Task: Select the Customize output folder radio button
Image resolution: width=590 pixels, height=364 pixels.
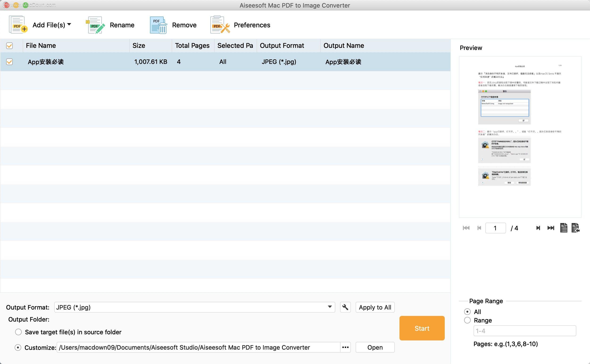Action: coord(18,347)
